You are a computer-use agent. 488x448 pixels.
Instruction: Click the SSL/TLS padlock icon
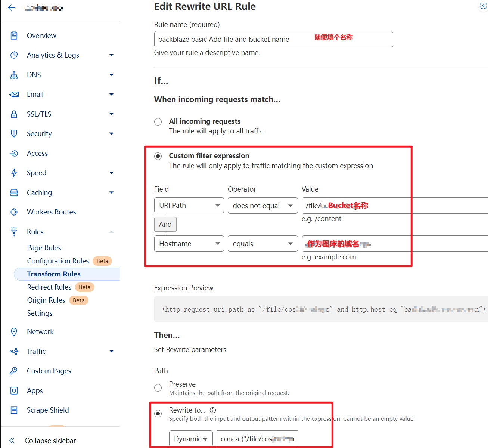coord(14,114)
